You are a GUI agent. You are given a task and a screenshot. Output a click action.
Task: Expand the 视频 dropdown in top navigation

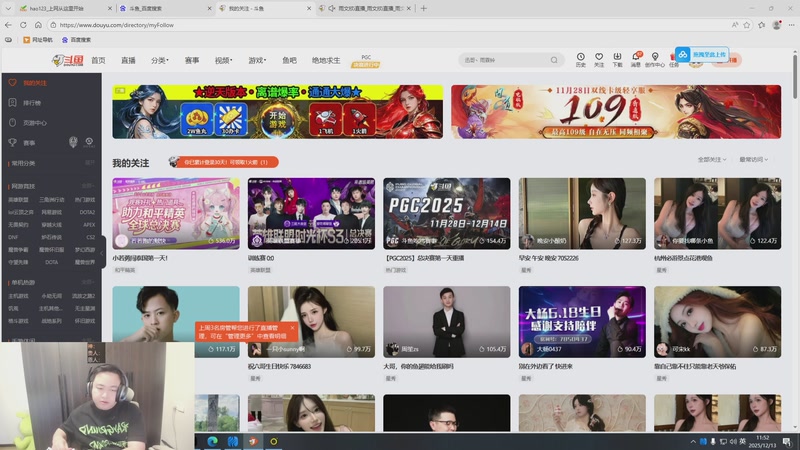[x=223, y=60]
